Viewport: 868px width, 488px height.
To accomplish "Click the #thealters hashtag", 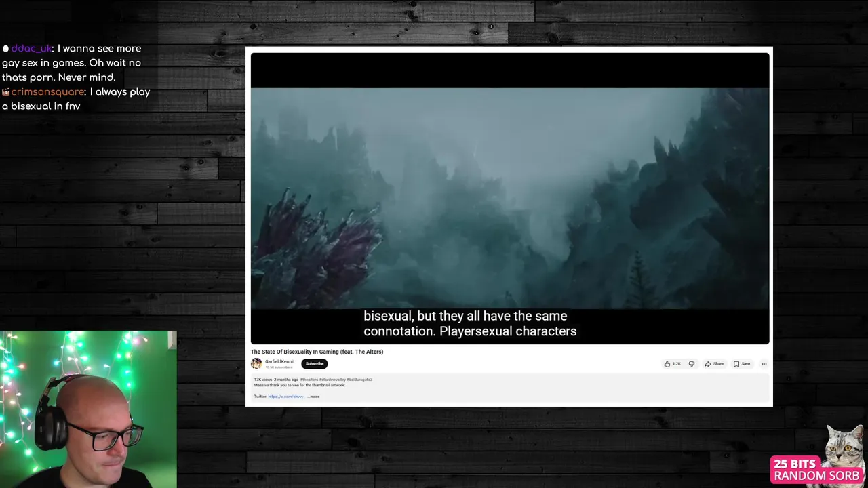I will click(x=309, y=380).
